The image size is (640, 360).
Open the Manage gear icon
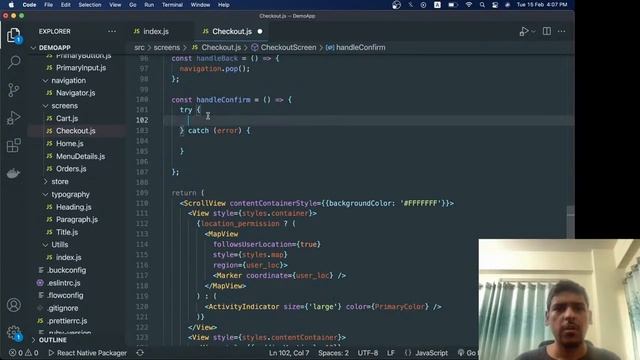[13, 332]
